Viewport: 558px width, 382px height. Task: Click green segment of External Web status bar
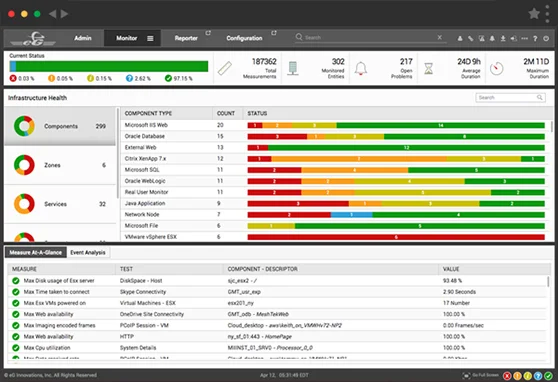pos(406,148)
